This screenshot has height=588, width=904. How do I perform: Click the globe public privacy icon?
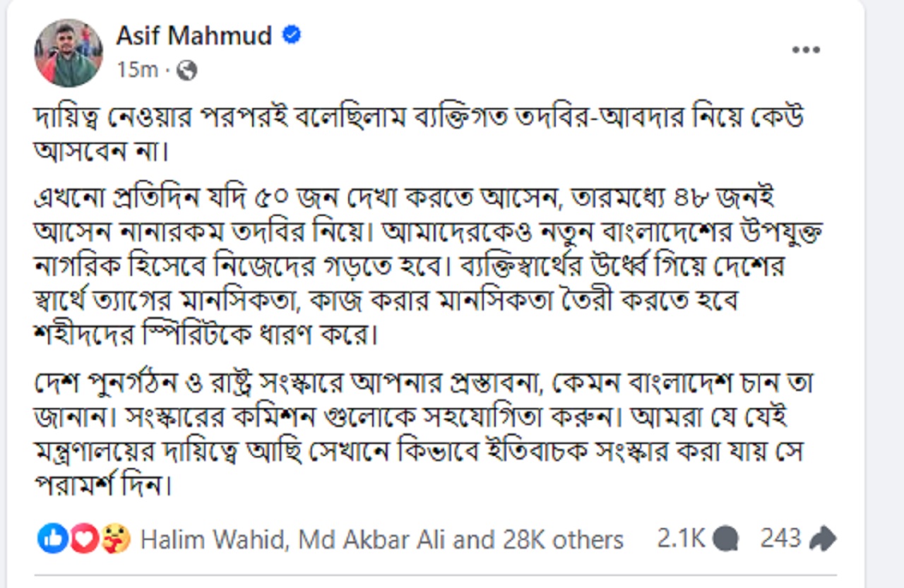pos(186,70)
